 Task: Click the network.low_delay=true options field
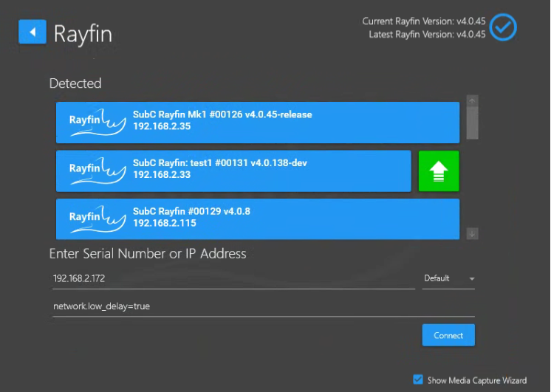(262, 306)
